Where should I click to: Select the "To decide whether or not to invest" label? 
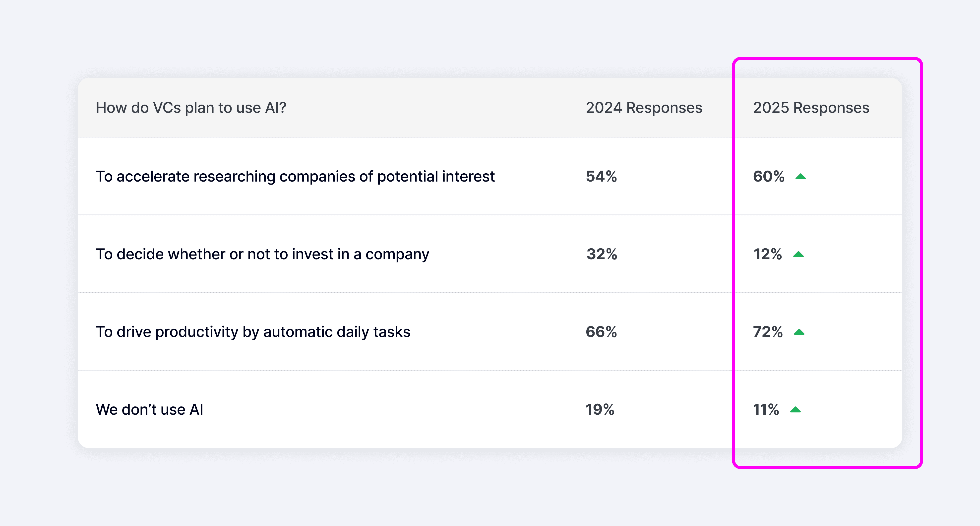tap(262, 254)
